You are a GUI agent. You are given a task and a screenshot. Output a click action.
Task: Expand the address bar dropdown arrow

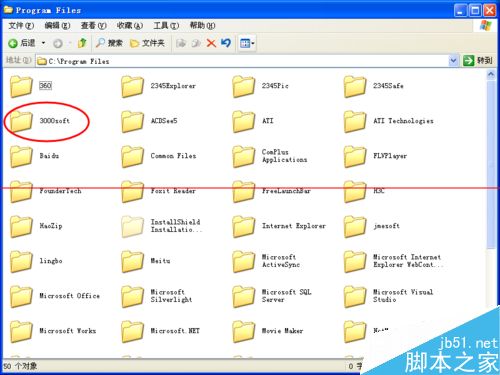tap(453, 61)
